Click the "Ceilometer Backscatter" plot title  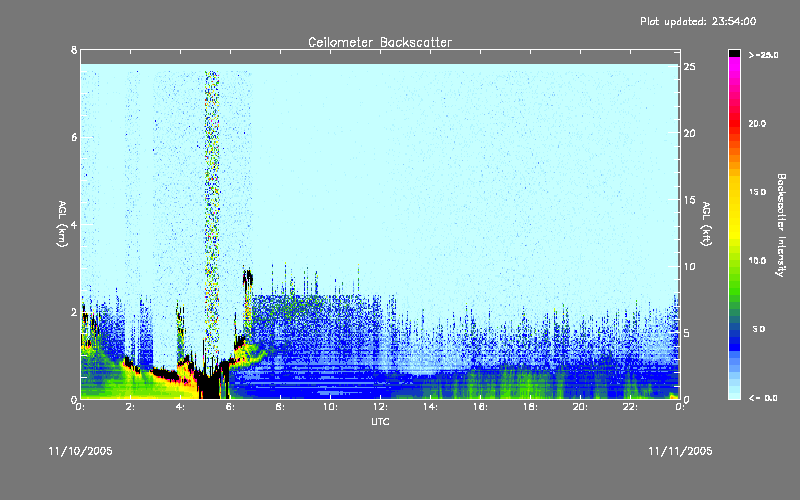380,42
